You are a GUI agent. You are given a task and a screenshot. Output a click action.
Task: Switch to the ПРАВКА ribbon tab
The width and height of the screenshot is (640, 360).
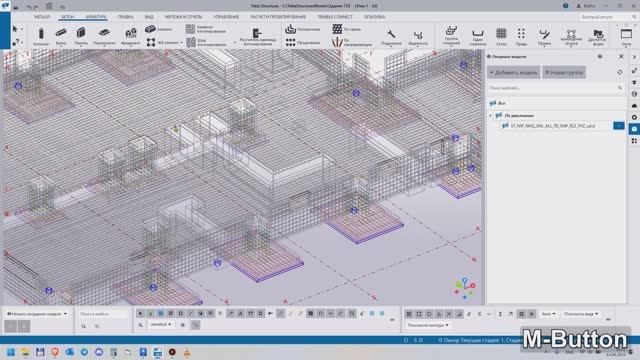click(x=125, y=17)
